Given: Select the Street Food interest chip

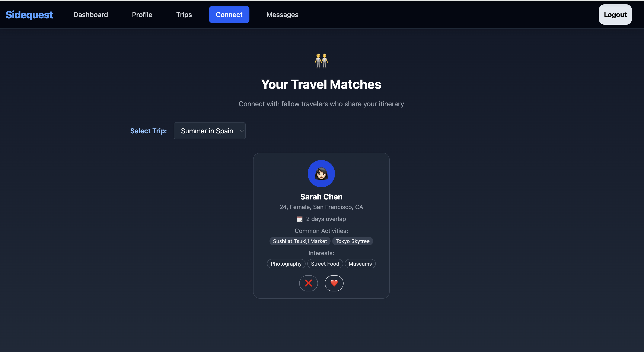Looking at the screenshot, I should point(325,264).
